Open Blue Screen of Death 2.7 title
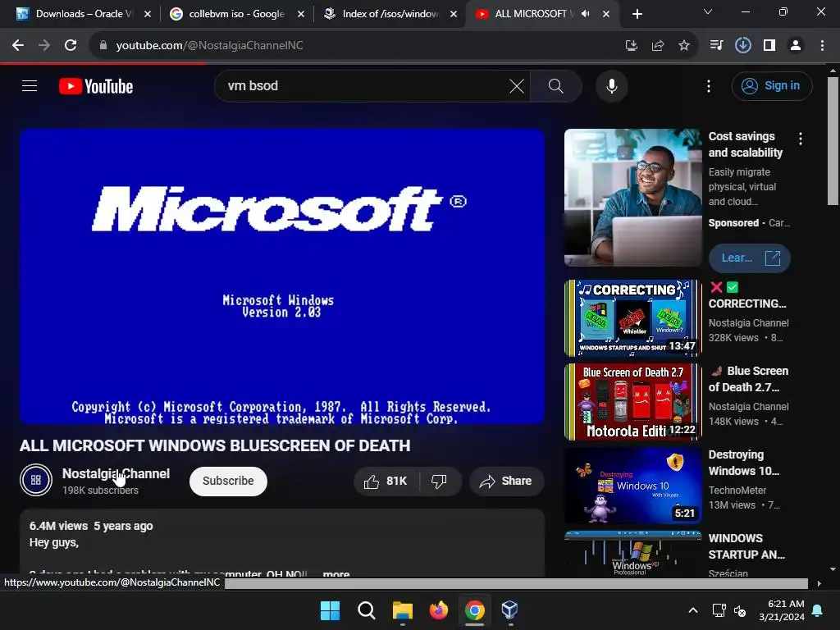The image size is (840, 630). [748, 379]
